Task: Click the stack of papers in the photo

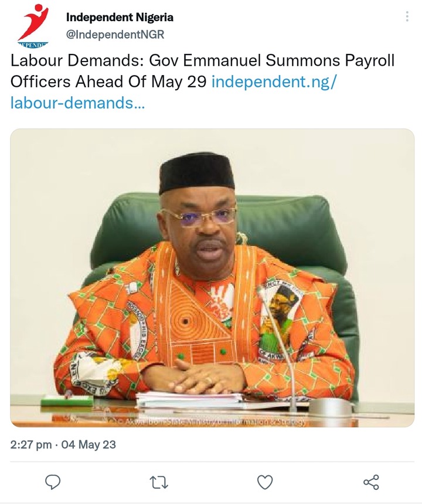Action: (190, 400)
